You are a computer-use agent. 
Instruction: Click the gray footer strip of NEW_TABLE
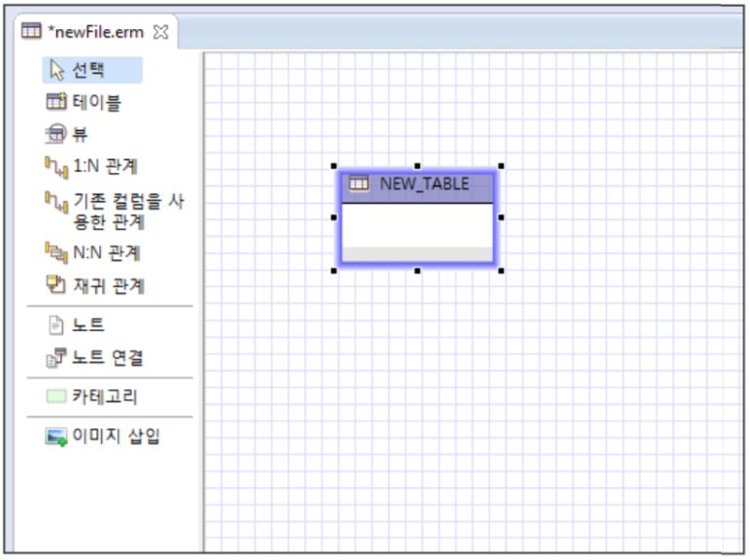coord(417,254)
